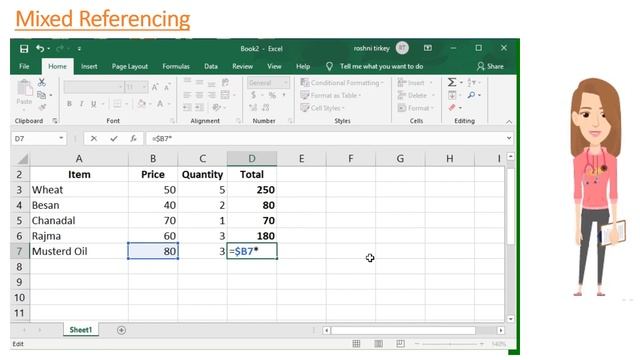Screen dimensions: 640x360
Task: Click the Paste clipboard icon
Action: pyautogui.click(x=24, y=88)
